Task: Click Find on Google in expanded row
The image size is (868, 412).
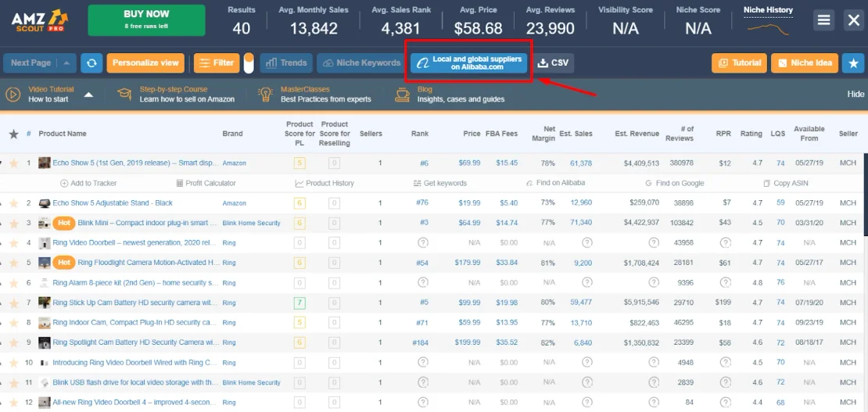Action: coord(674,183)
